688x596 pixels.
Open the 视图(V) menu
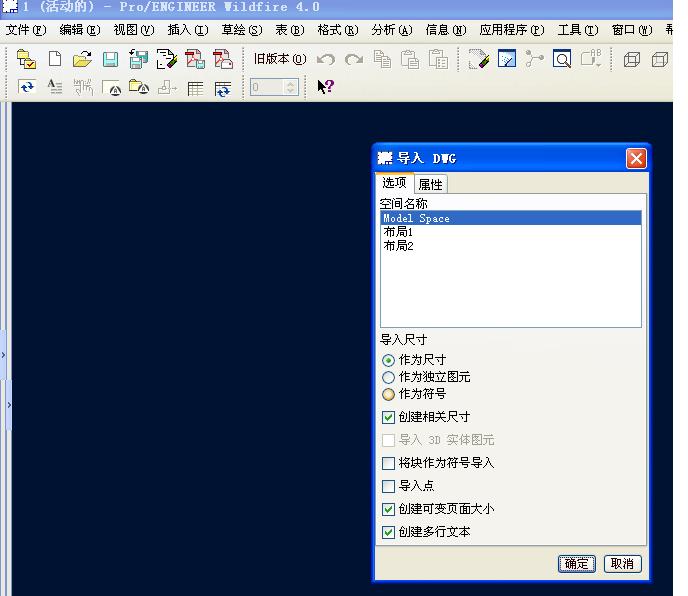tap(134, 30)
